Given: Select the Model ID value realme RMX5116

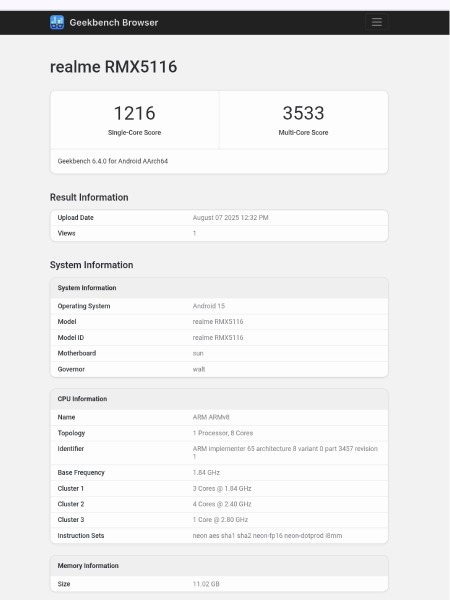Looking at the screenshot, I should (x=218, y=338).
